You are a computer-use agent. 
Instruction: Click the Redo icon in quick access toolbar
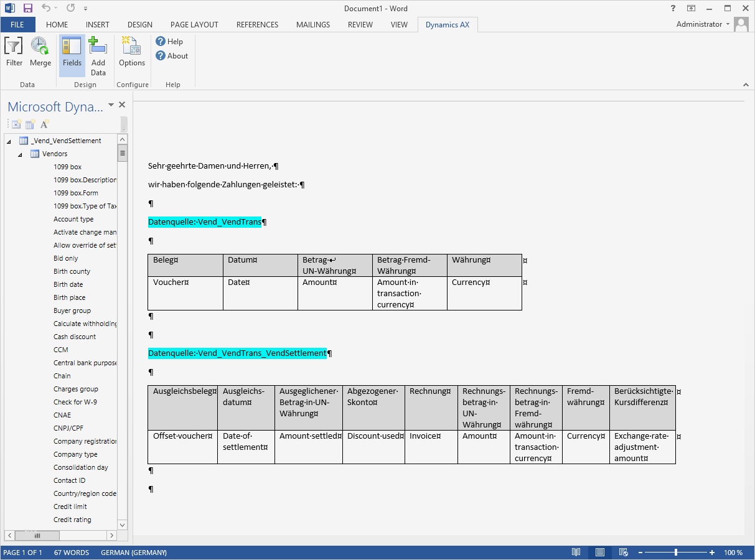tap(70, 8)
